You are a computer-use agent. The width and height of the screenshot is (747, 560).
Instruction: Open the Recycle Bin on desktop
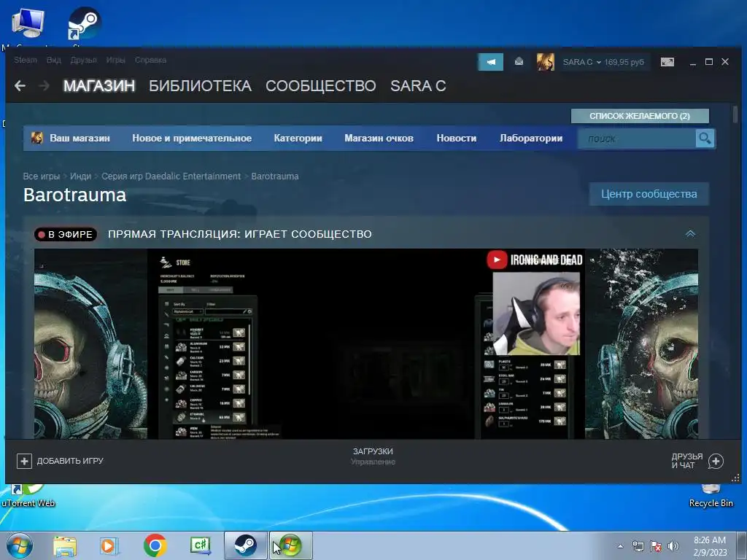pos(711,496)
